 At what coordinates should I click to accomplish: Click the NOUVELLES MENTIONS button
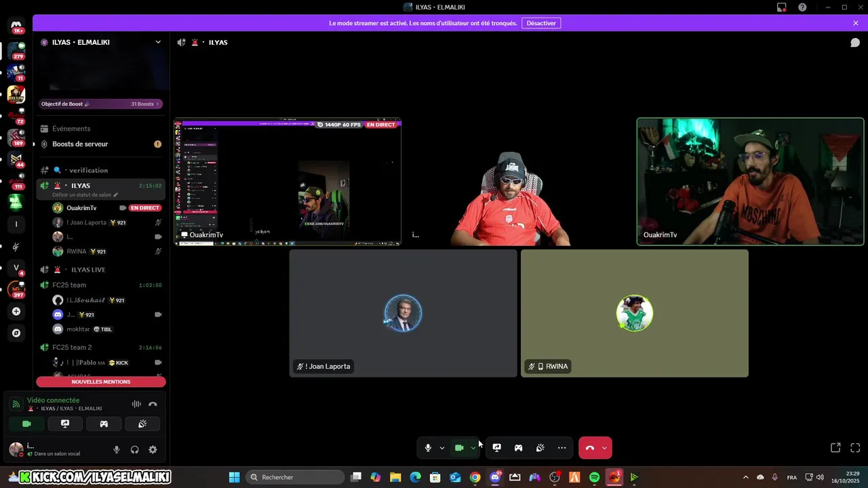tap(100, 382)
